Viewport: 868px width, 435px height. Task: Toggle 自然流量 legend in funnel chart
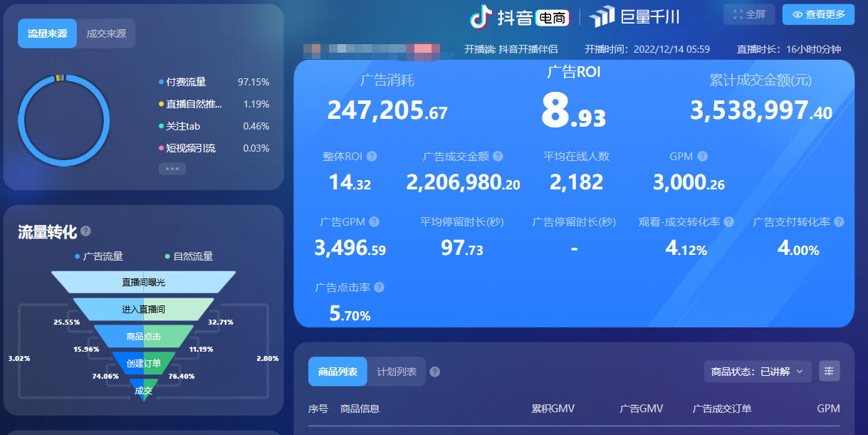(x=188, y=256)
